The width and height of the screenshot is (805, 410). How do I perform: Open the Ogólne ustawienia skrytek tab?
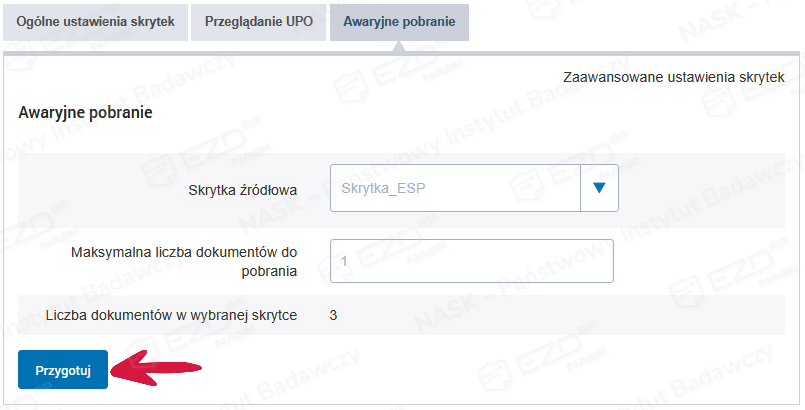pyautogui.click(x=95, y=21)
